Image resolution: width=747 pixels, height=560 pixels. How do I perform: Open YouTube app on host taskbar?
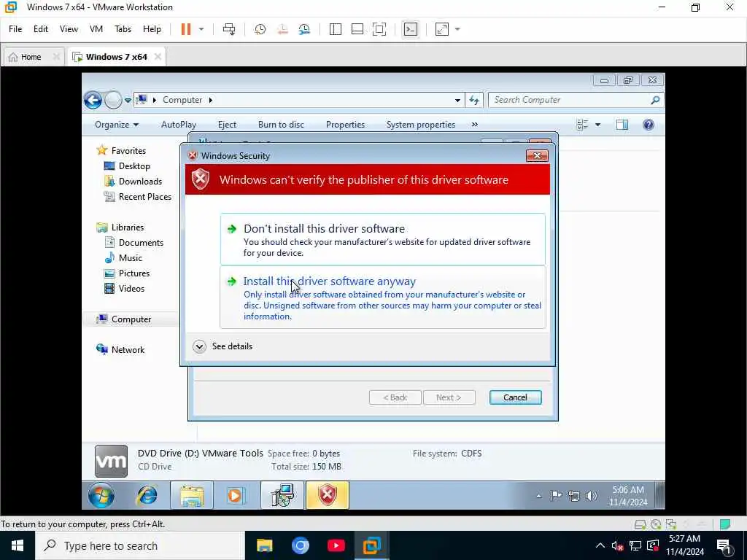pos(336,545)
